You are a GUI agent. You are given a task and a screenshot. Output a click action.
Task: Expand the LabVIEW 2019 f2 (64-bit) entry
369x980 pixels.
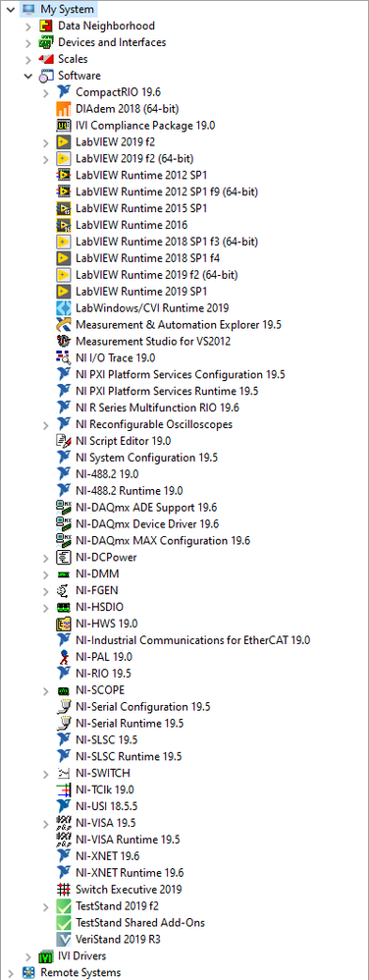45,159
